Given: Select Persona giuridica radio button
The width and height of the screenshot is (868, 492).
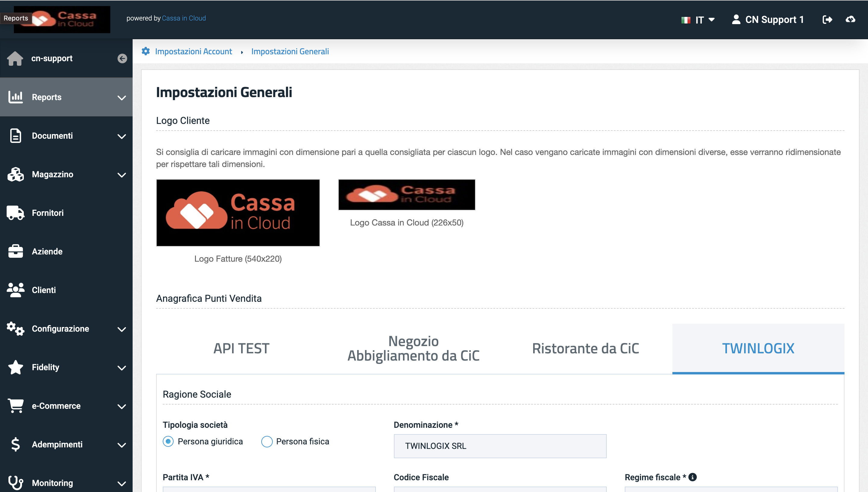Looking at the screenshot, I should pyautogui.click(x=168, y=441).
